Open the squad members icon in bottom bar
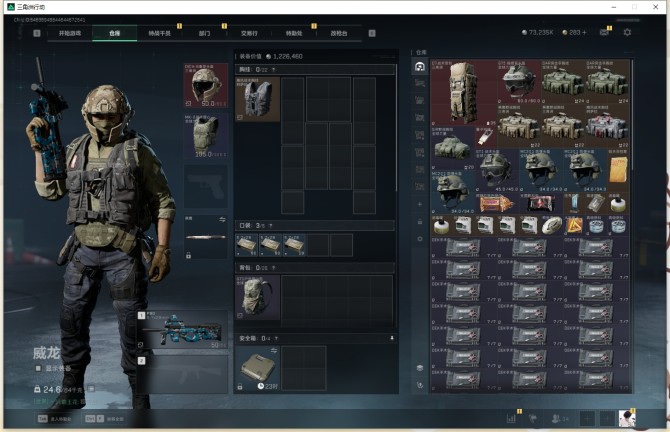The image size is (670, 432). point(560,419)
